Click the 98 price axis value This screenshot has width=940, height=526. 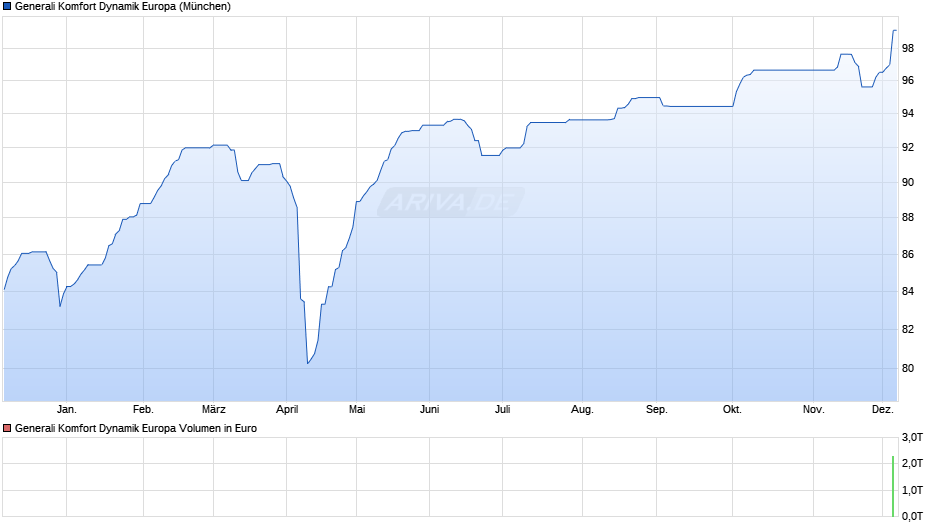coord(908,48)
